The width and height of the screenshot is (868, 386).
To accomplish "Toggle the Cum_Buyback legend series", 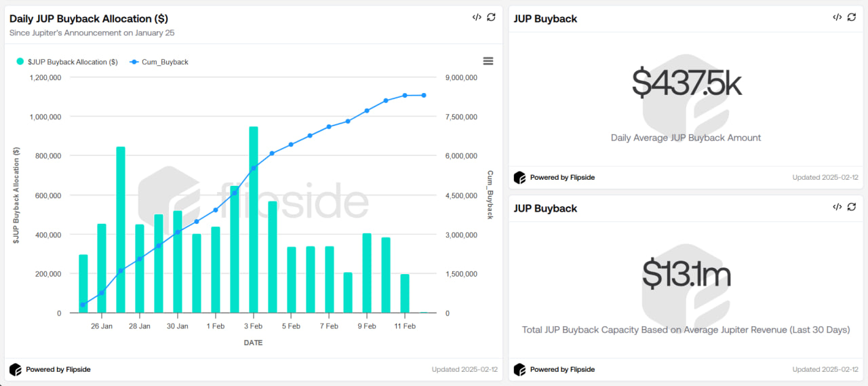I will pos(165,62).
